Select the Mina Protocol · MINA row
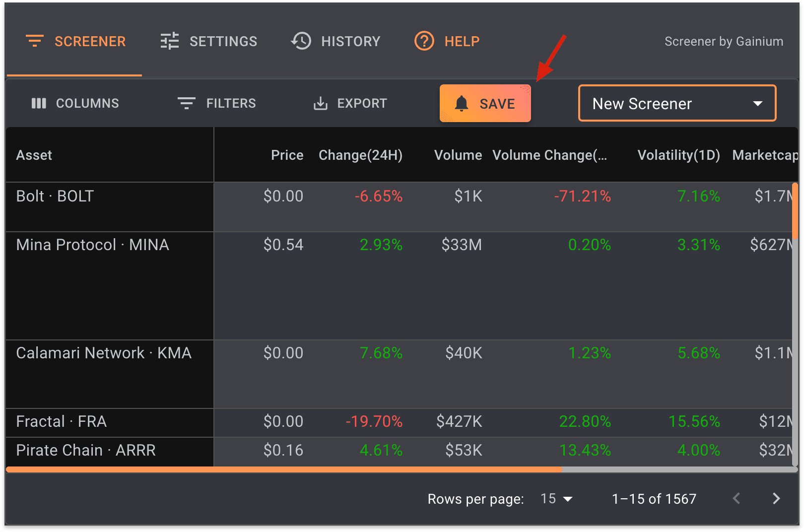 click(x=92, y=245)
